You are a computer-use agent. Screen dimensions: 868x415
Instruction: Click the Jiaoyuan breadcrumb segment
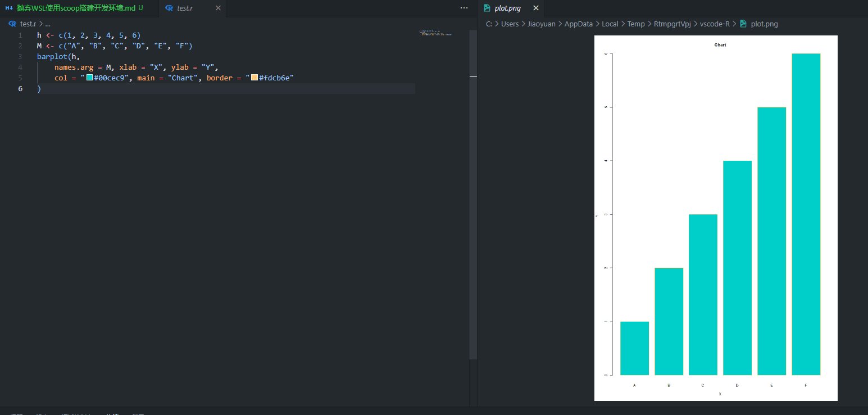[542, 24]
